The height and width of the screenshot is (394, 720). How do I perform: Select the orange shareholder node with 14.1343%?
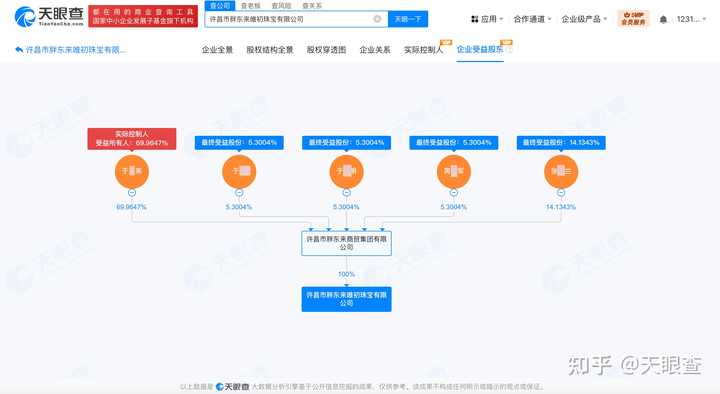coord(561,171)
